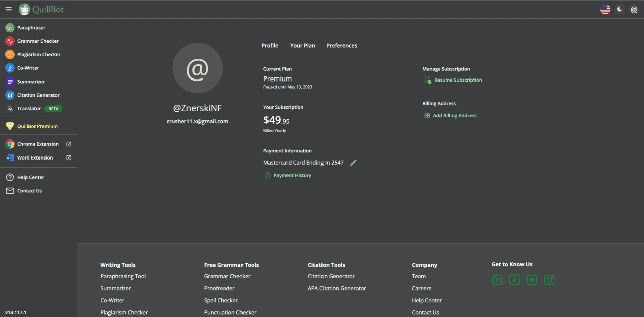Click Mastercard Card Ending In 2547 text

pos(303,163)
